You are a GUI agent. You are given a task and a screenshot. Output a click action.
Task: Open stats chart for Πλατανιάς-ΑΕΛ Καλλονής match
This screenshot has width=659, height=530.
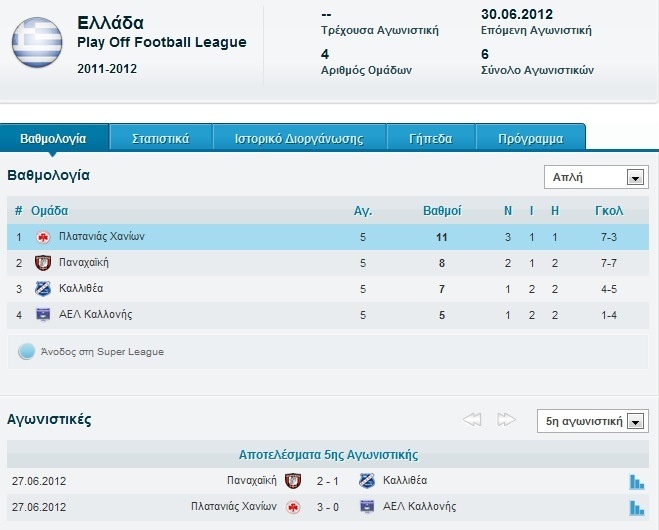tap(637, 507)
